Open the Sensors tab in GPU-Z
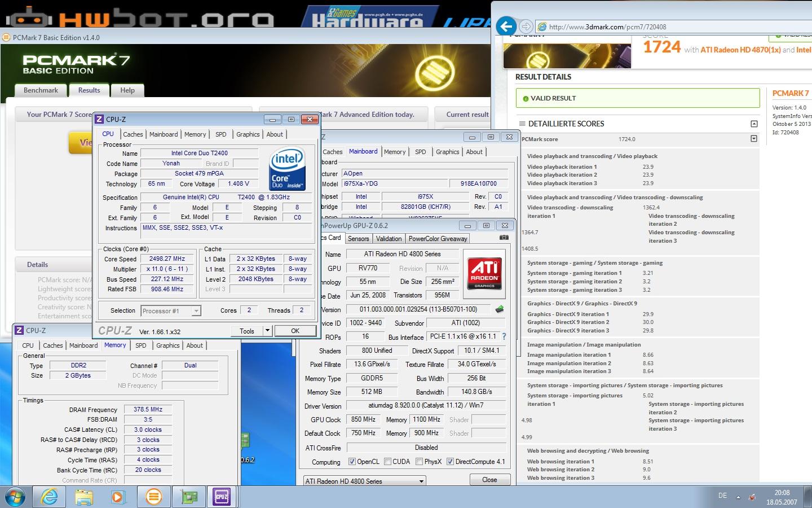Viewport: 812px width, 508px height. (358, 239)
